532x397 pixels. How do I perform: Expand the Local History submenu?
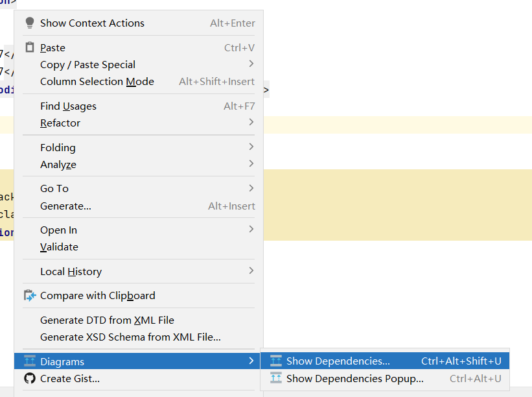coord(251,271)
